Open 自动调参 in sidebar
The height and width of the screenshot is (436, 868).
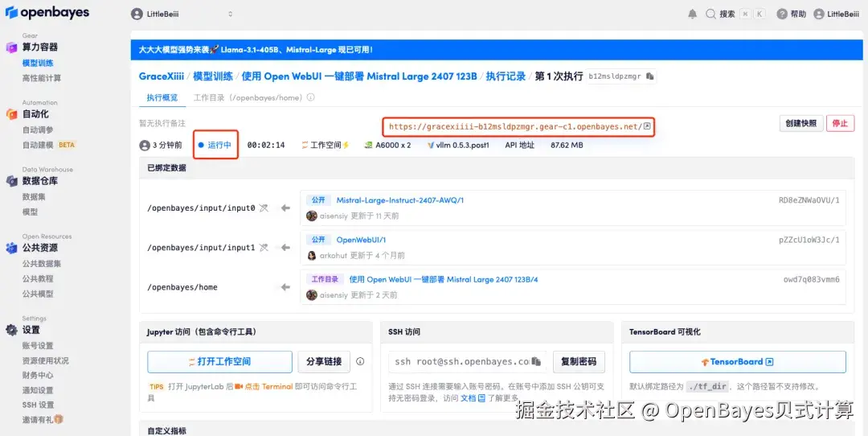pyautogui.click(x=39, y=130)
